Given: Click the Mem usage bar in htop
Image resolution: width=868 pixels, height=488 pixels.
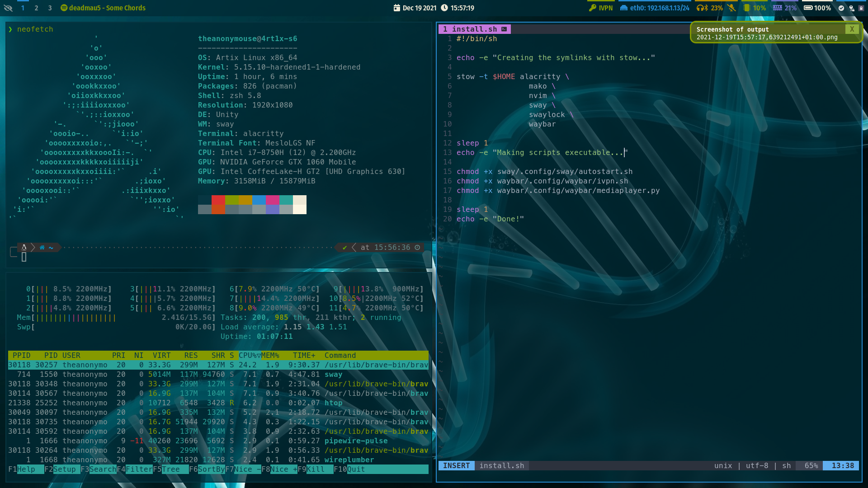Looking at the screenshot, I should pos(116,317).
